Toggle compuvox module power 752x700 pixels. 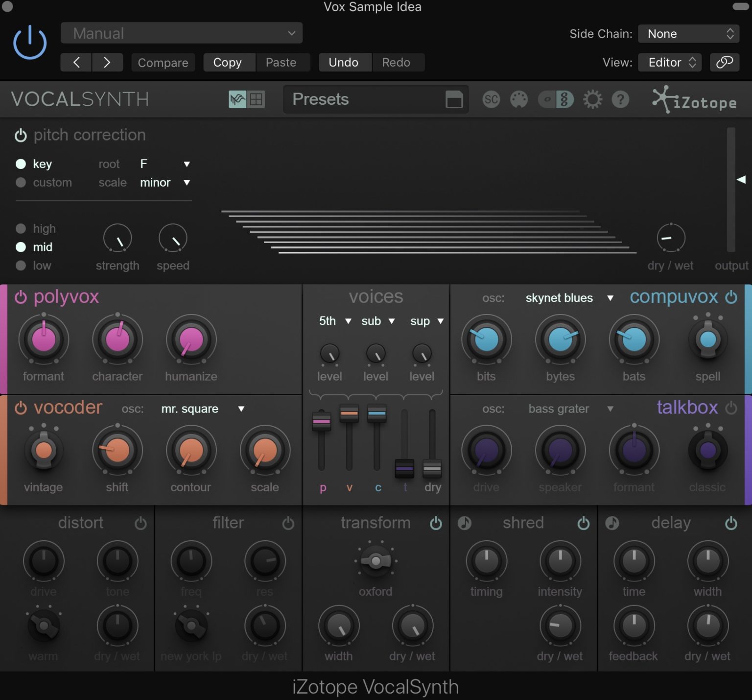coord(731,297)
